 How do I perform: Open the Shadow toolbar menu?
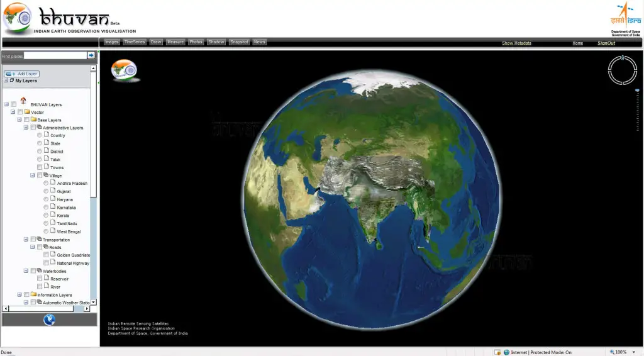point(216,42)
